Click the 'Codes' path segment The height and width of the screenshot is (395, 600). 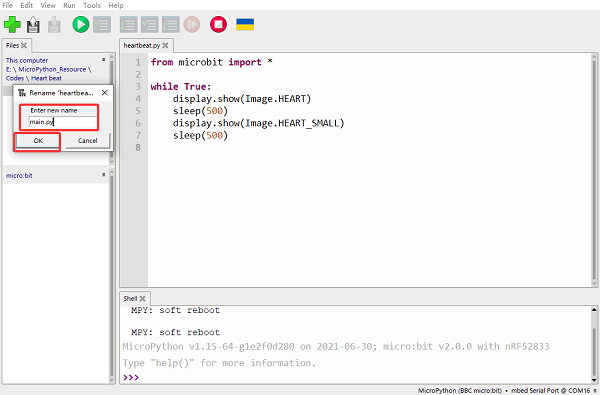tap(15, 78)
